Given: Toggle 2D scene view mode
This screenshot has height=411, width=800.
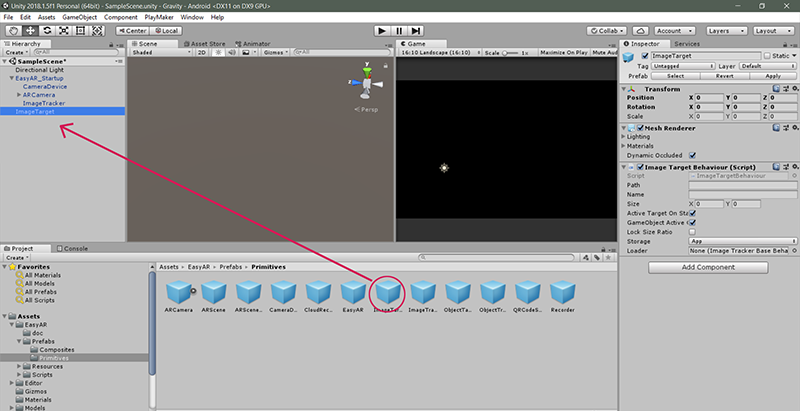Looking at the screenshot, I should 202,53.
